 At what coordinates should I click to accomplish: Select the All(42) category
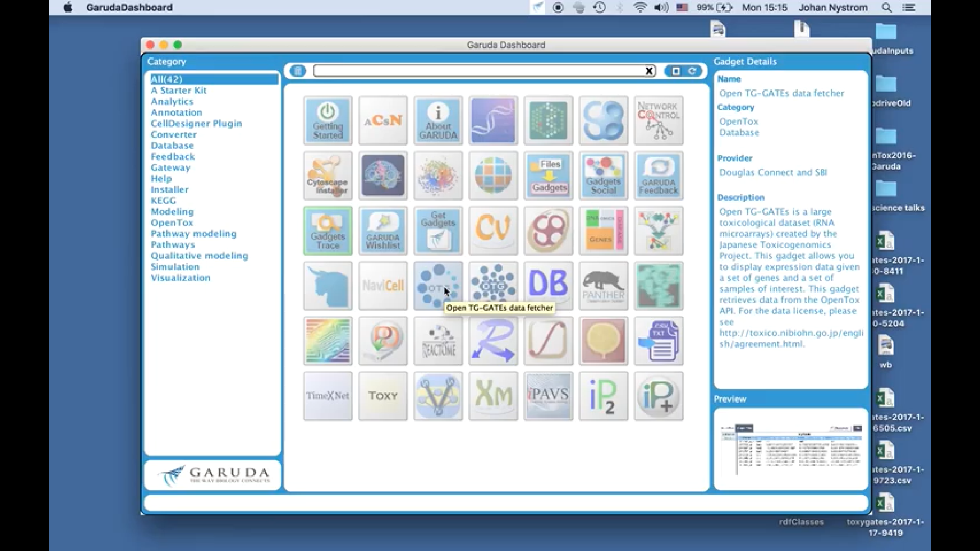(x=214, y=79)
